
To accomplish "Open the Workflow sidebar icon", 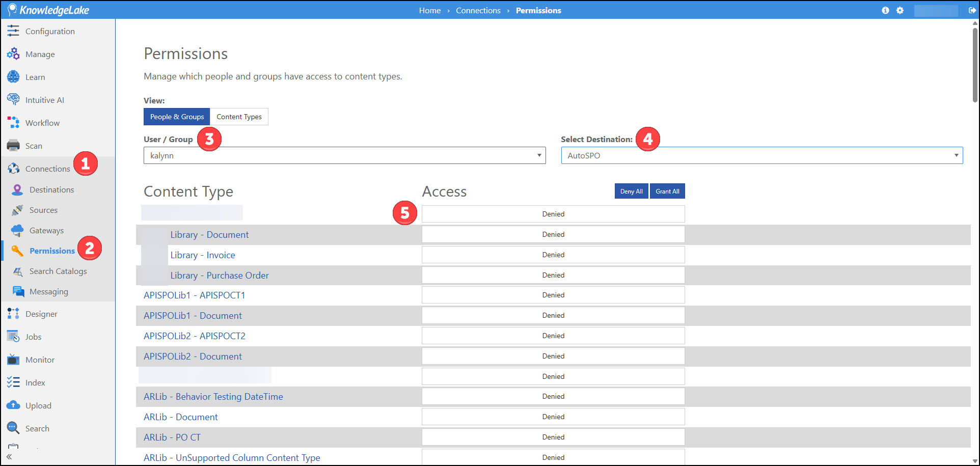I will (x=13, y=123).
